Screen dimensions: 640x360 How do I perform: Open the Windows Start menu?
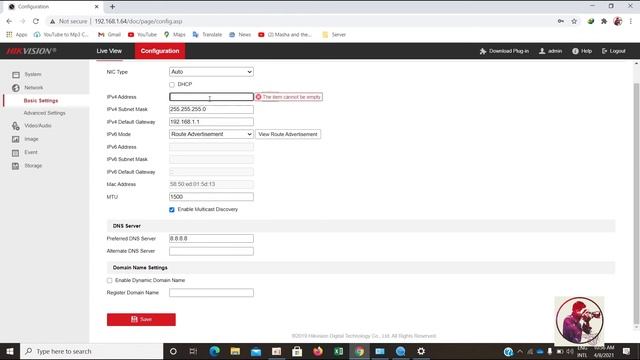[x=10, y=351]
